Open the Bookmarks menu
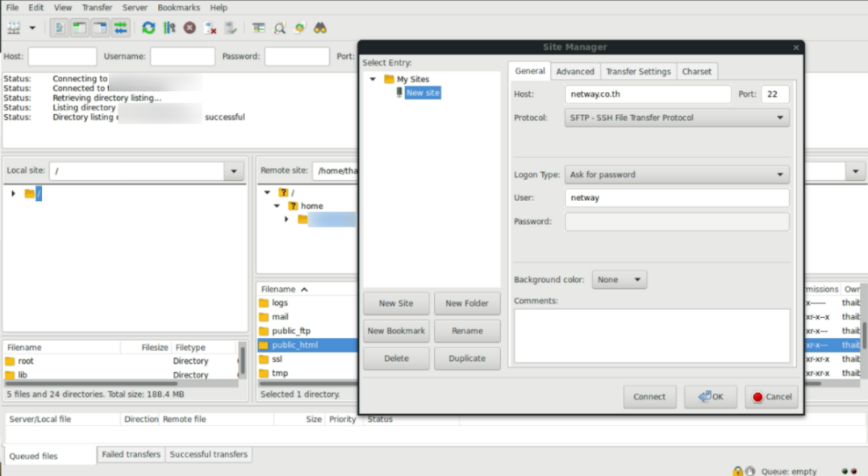The height and width of the screenshot is (476, 868). tap(178, 7)
